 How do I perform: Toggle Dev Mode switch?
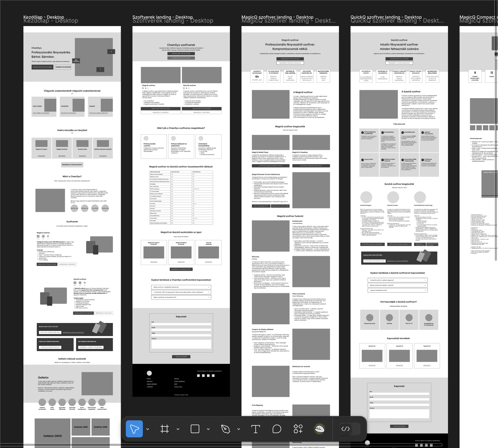350,429
